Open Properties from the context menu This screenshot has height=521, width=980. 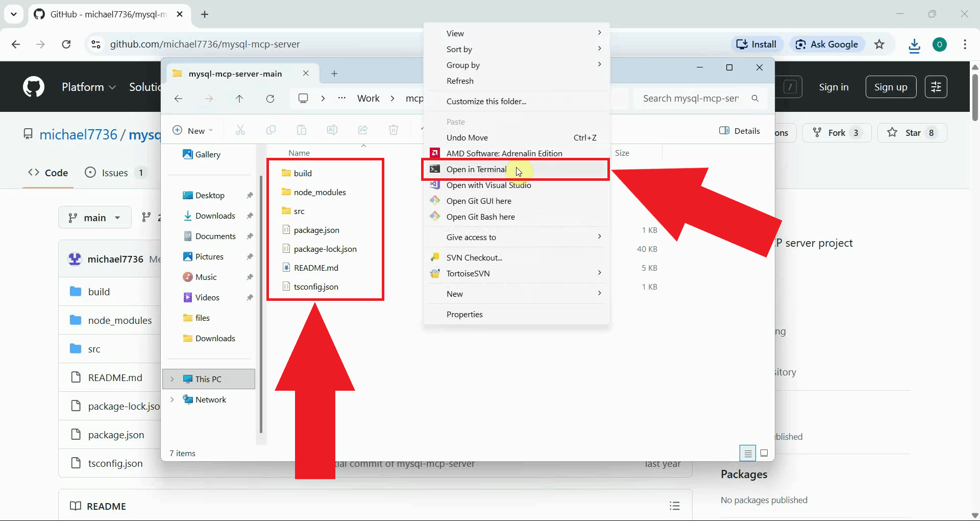(x=516, y=314)
